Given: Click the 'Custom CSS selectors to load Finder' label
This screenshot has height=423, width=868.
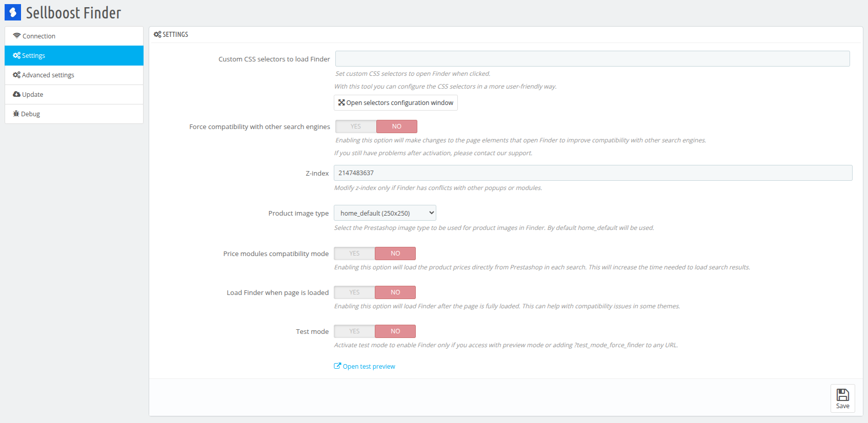Looking at the screenshot, I should pos(274,59).
